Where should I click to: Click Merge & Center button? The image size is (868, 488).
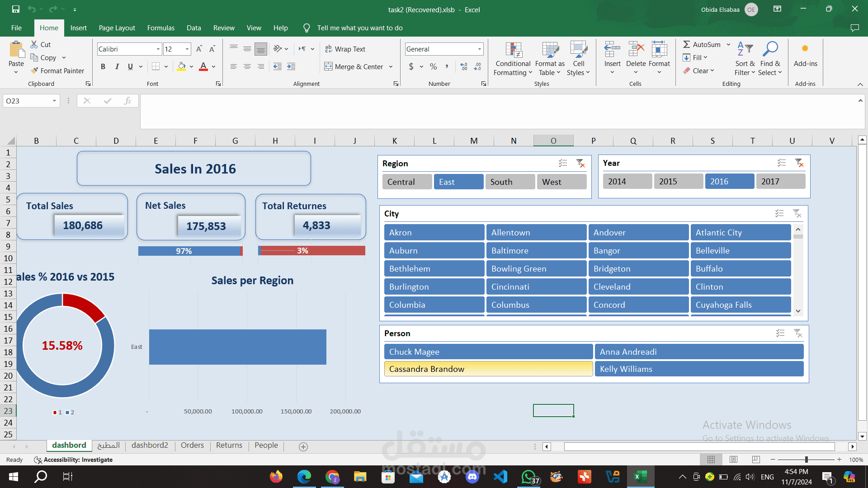point(354,67)
